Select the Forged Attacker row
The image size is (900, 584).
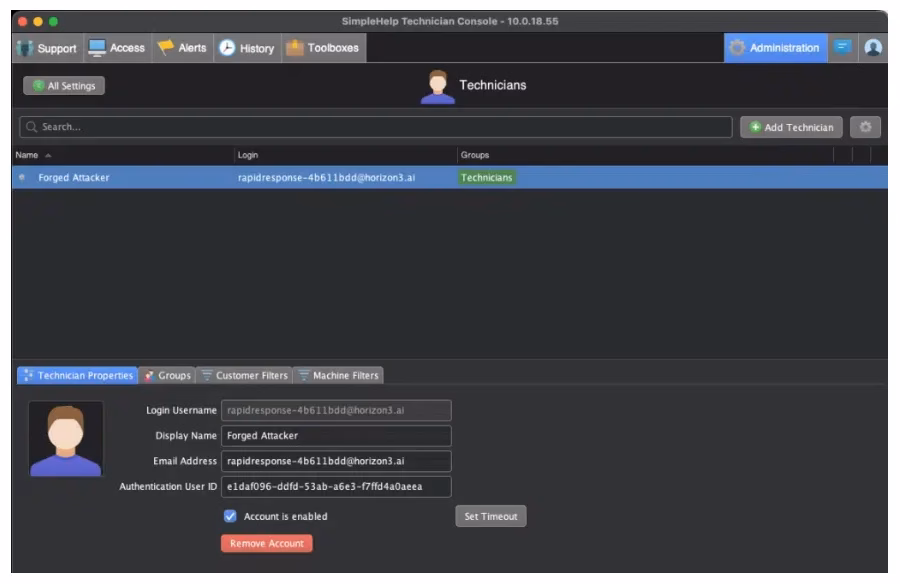pyautogui.click(x=449, y=177)
